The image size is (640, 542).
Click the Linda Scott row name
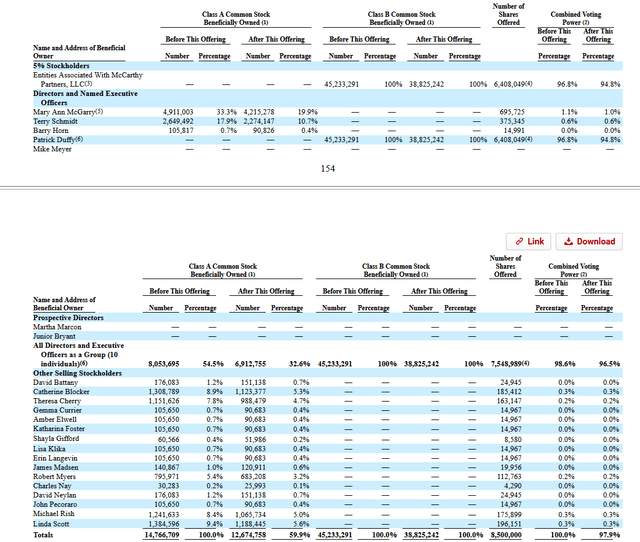coord(51,524)
